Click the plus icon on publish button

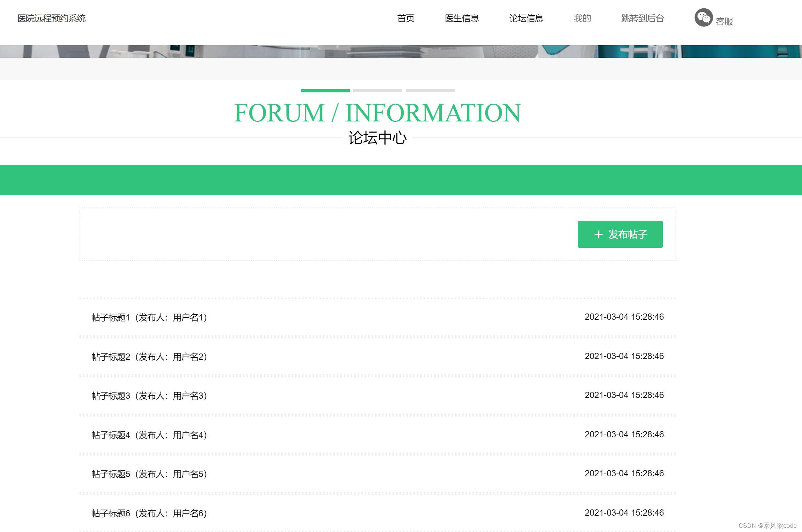click(x=598, y=235)
